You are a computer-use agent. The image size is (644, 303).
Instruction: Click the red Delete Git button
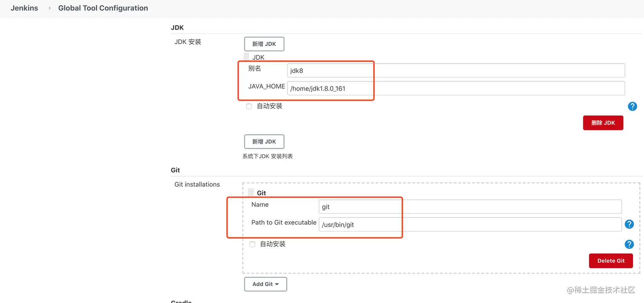point(611,261)
